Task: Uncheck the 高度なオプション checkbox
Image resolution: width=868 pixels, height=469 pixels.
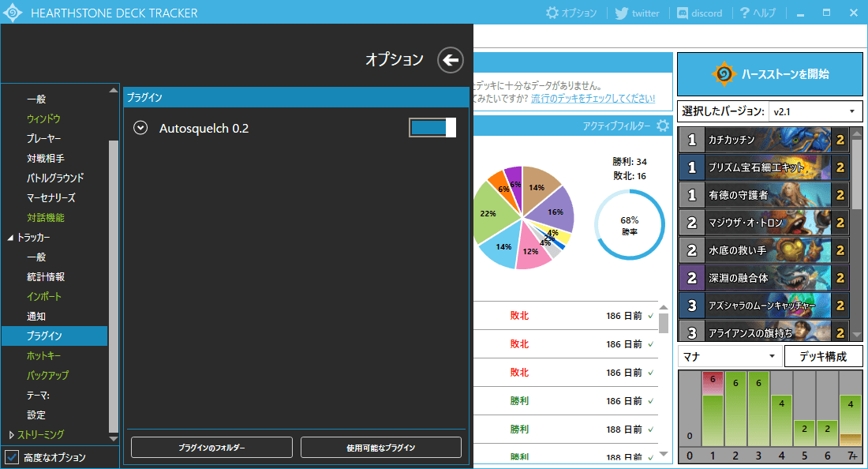Action: (12, 457)
